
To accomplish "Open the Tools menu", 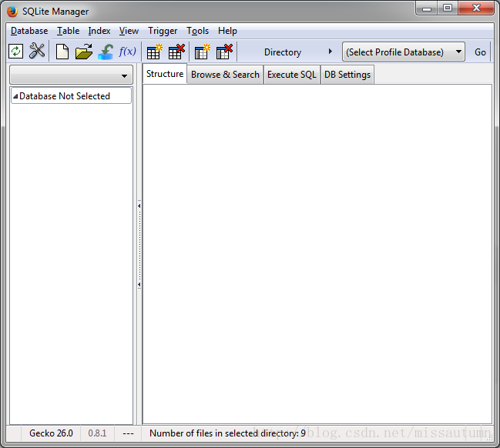I will [x=198, y=31].
